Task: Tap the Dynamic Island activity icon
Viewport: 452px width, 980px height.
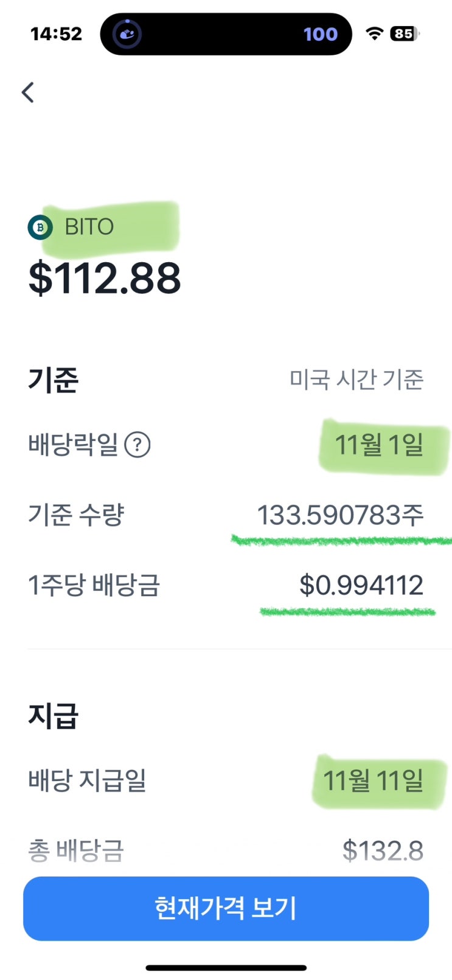Action: point(127,34)
